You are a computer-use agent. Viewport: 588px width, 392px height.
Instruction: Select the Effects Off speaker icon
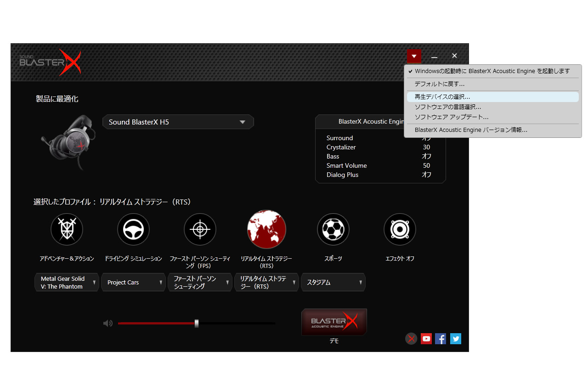400,229
